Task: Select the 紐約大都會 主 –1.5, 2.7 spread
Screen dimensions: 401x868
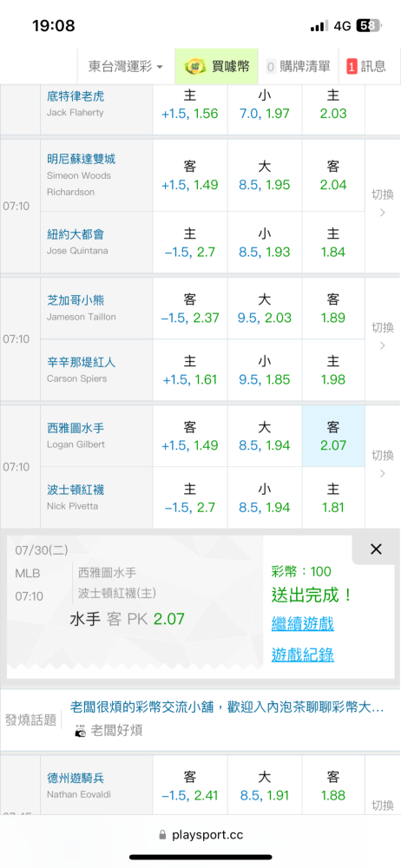Action: coord(190,242)
